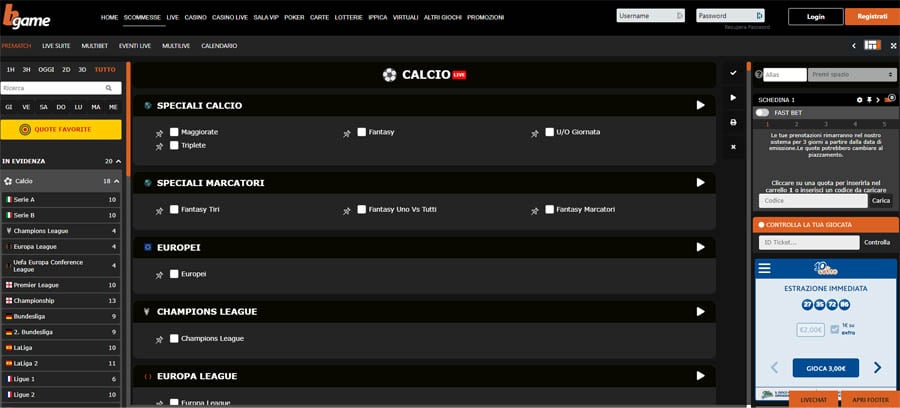Click the bgame logo
Image resolution: width=900 pixels, height=408 pixels.
(27, 18)
